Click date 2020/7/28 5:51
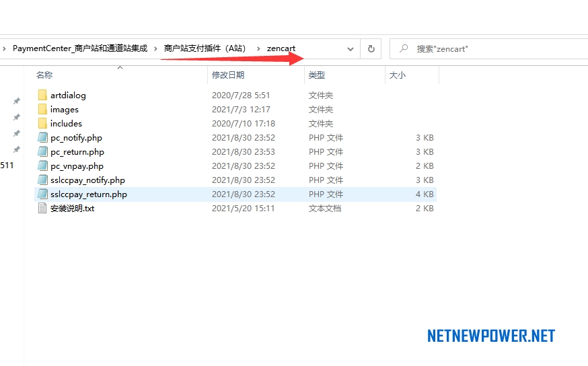Screen dimensions: 588x366 (x=241, y=96)
